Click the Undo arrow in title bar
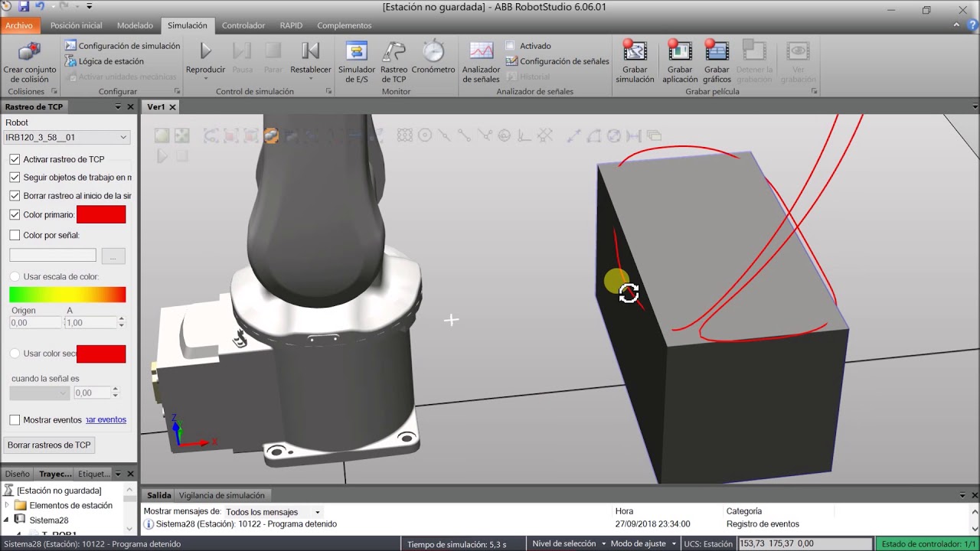 41,7
